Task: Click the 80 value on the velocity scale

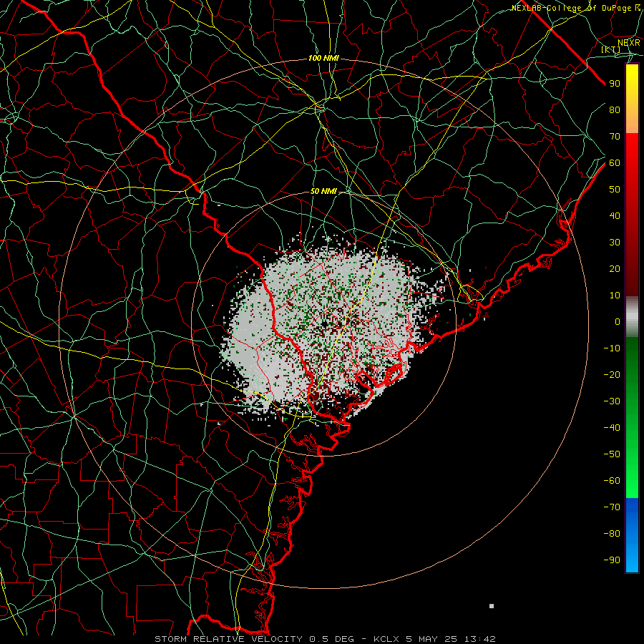Action: pyautogui.click(x=615, y=110)
